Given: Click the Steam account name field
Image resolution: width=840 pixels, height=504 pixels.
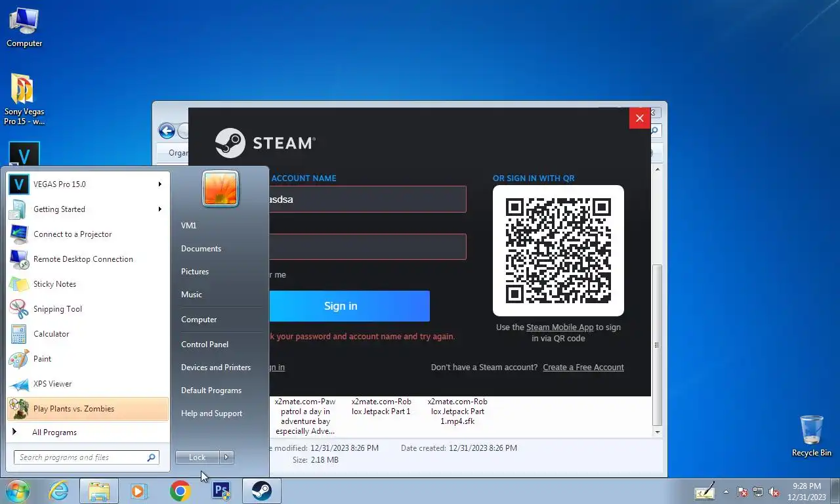Looking at the screenshot, I should tap(367, 199).
